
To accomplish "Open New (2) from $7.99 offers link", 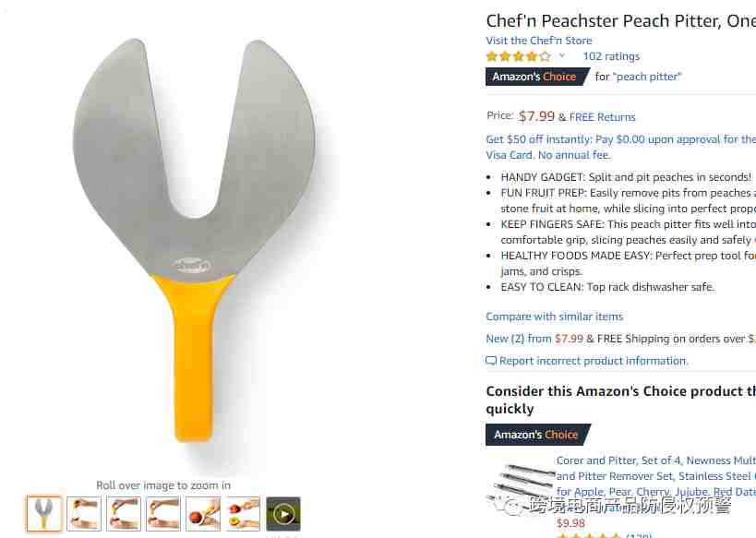I will pos(534,339).
